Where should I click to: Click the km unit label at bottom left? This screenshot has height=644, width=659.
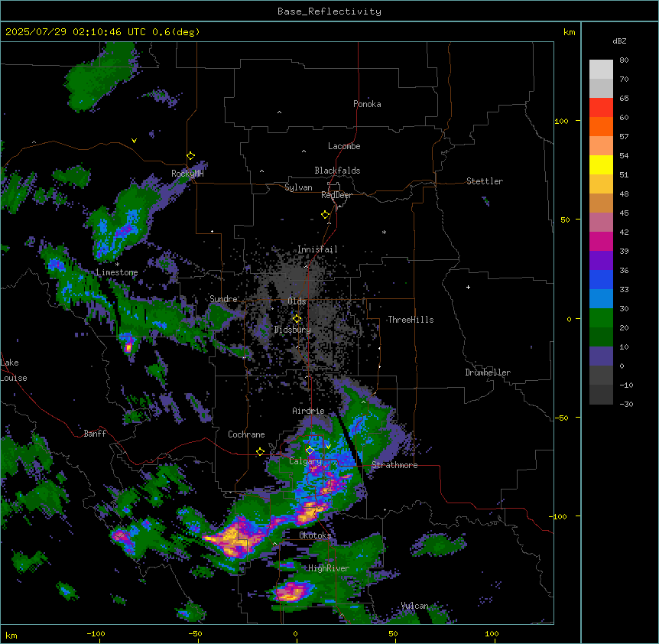coord(11,635)
